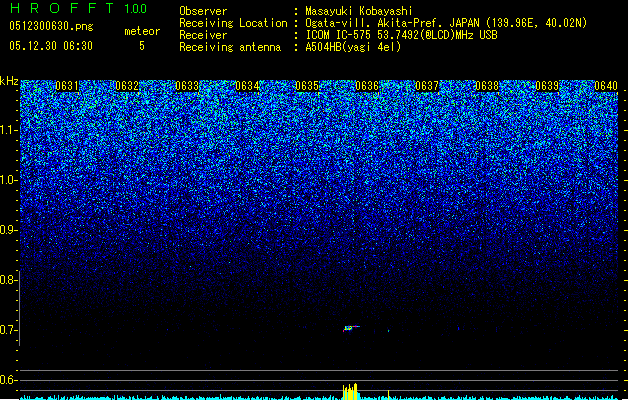
Task: Click the bright meteor echo in spectrogram
Action: 351,328
